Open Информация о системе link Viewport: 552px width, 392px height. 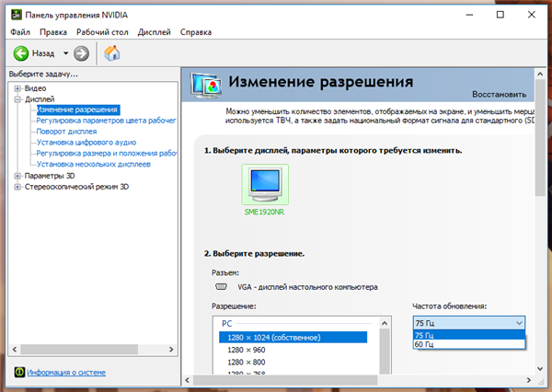pyautogui.click(x=66, y=373)
